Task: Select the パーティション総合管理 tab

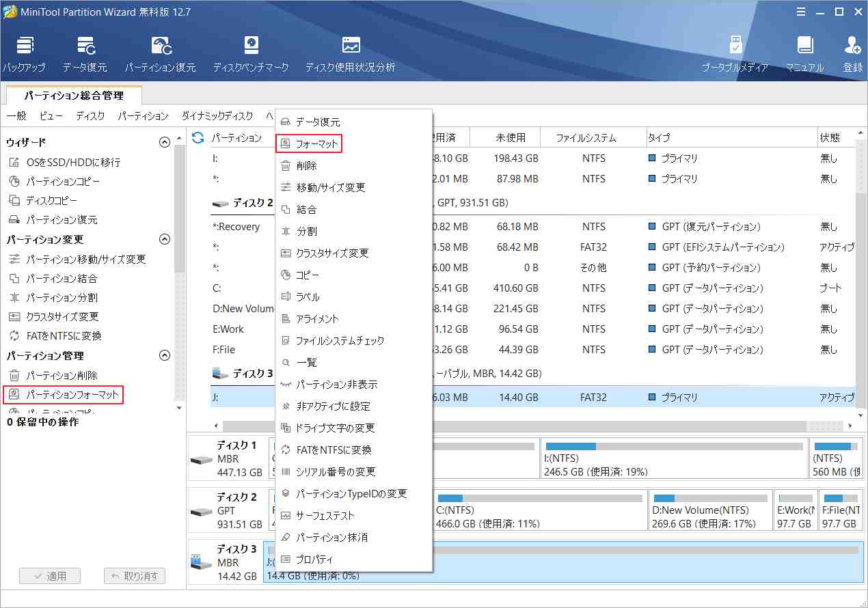Action: coord(74,96)
